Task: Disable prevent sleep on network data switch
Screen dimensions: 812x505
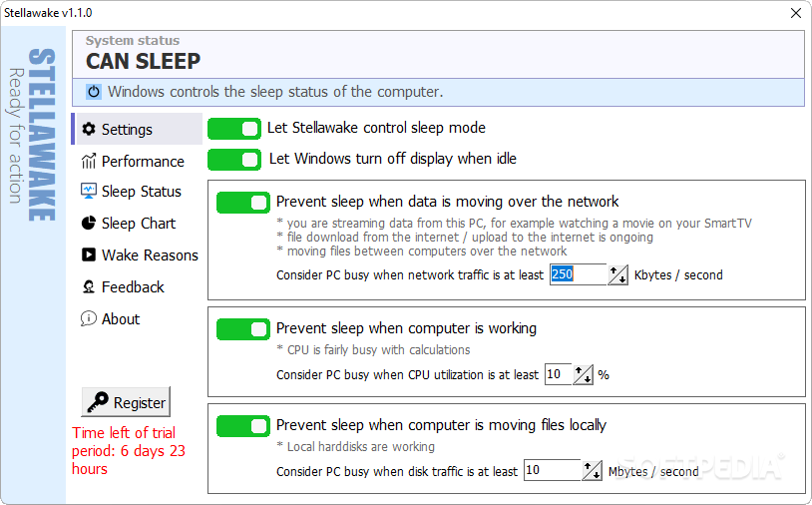Action: (x=242, y=203)
